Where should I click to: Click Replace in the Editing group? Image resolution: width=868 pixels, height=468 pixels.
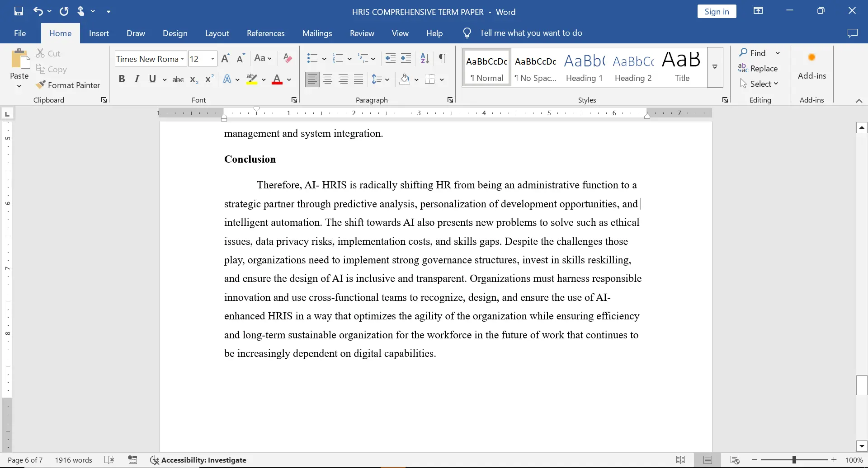click(x=758, y=69)
